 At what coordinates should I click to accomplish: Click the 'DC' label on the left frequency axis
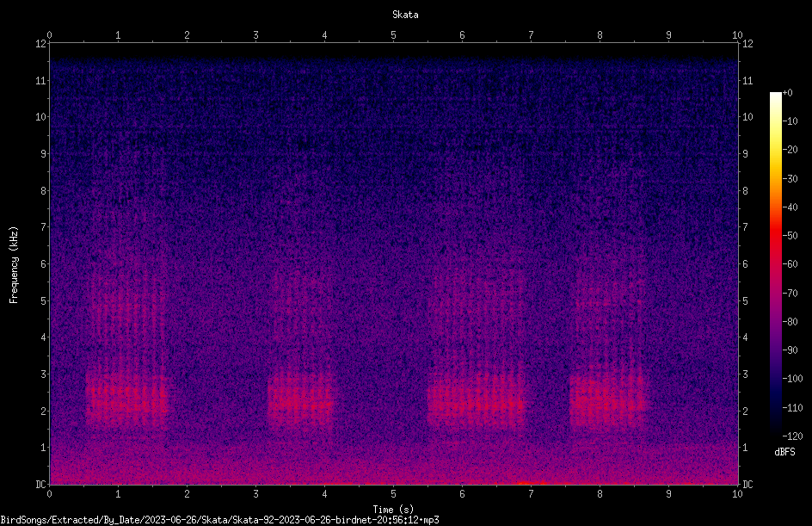(x=40, y=485)
